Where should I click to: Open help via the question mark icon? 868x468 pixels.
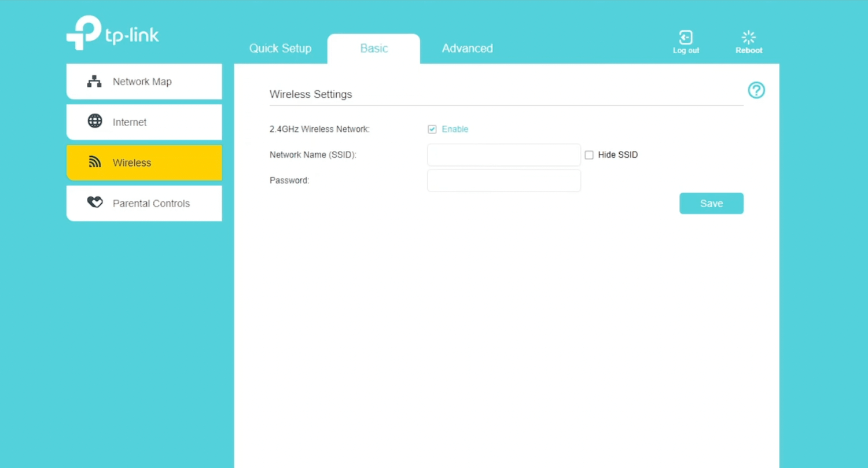coord(756,90)
